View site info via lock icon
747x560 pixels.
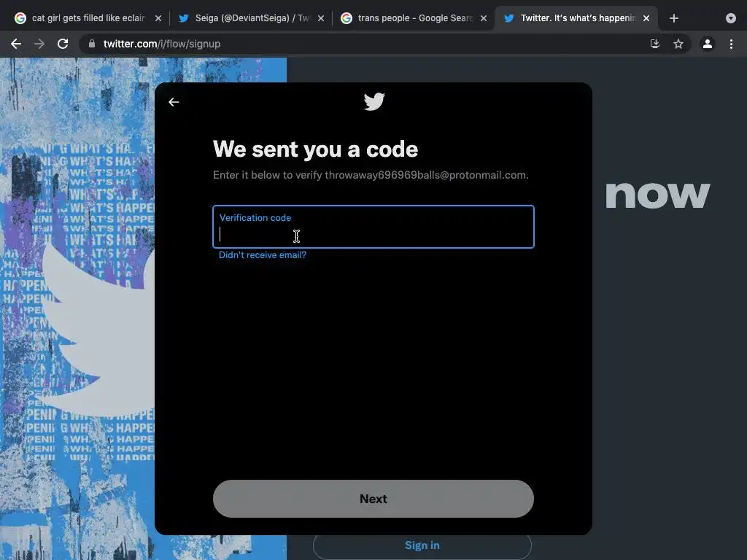92,44
